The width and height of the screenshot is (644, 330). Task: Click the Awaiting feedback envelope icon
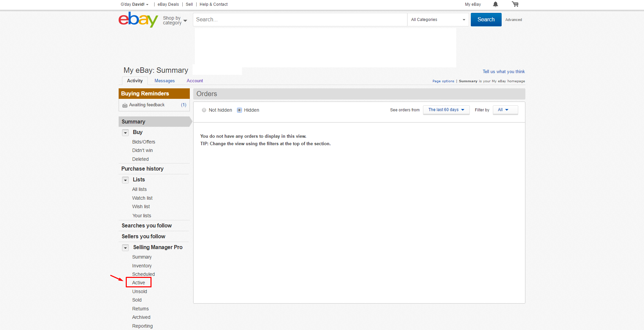[x=125, y=105]
